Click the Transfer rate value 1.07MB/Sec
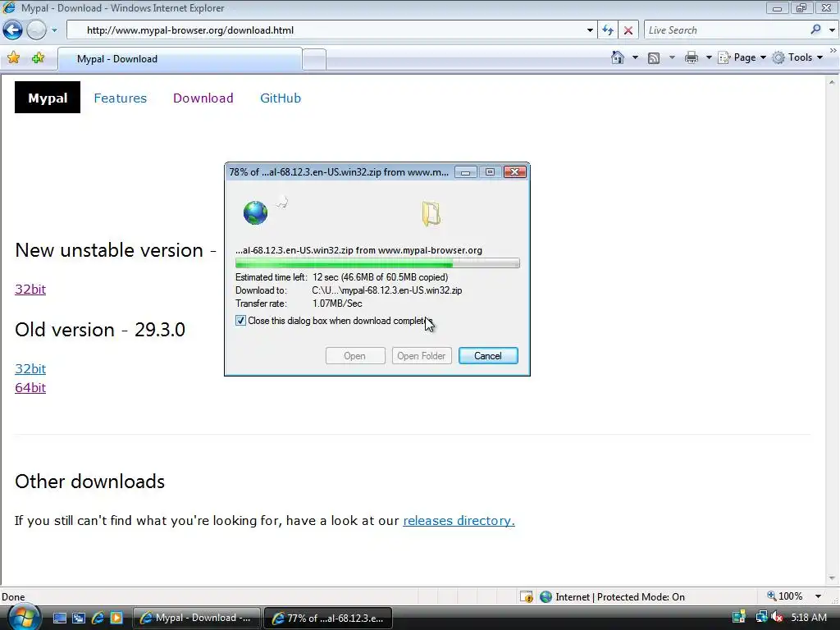Viewport: 840px width, 630px height. pyautogui.click(x=337, y=304)
